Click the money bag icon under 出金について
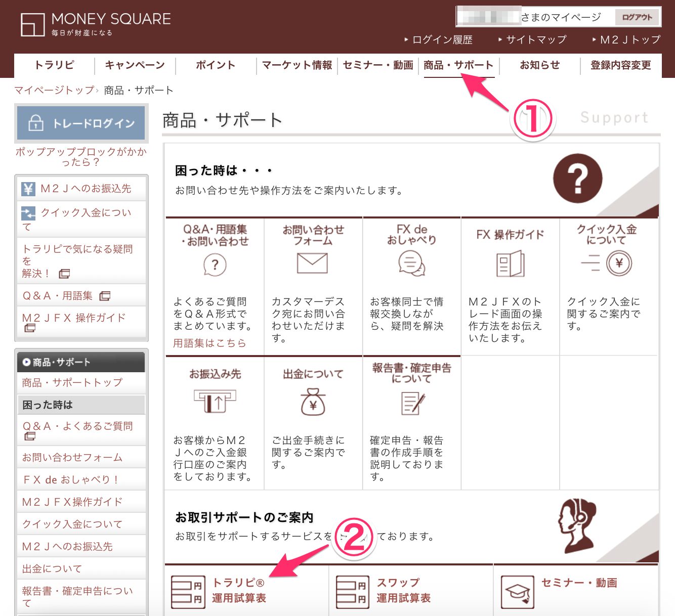 [313, 402]
